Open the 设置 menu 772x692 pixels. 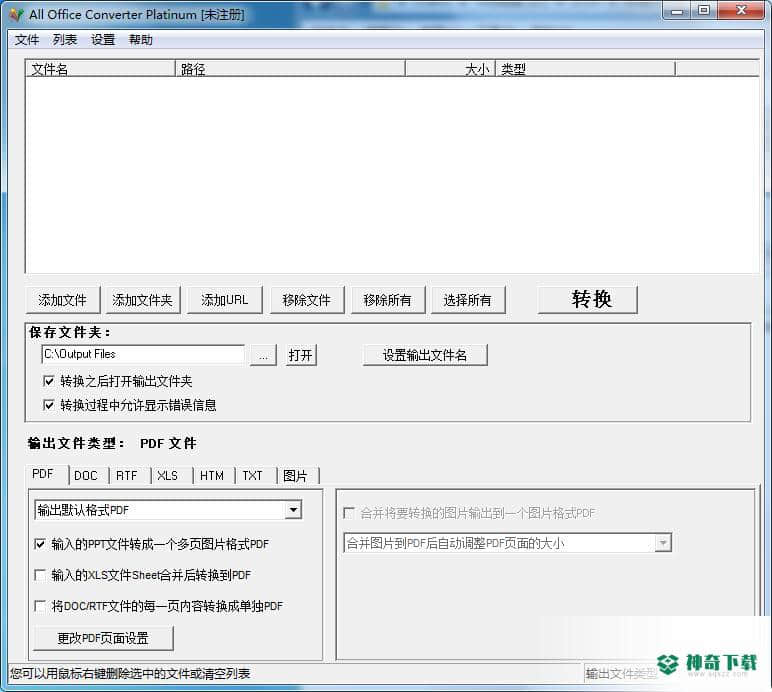[x=103, y=39]
